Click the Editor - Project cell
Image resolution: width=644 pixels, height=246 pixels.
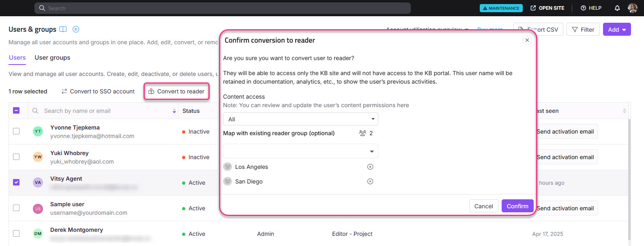352,234
